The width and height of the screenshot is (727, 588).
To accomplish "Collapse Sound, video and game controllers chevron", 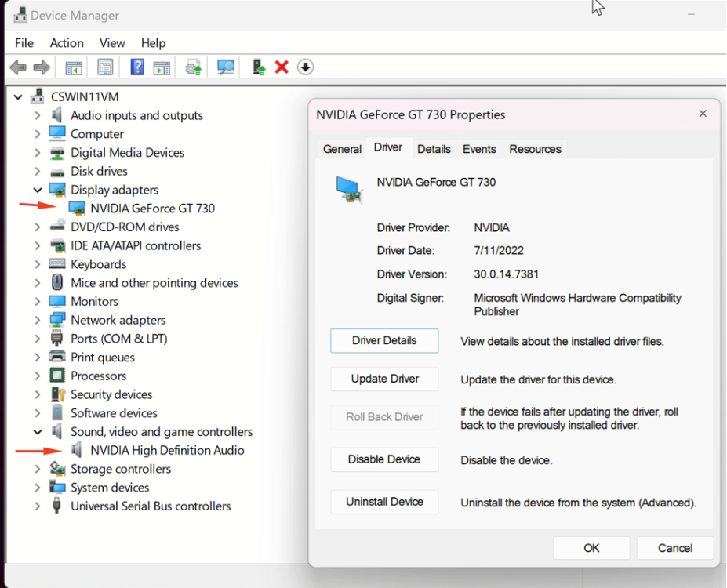I will click(38, 432).
